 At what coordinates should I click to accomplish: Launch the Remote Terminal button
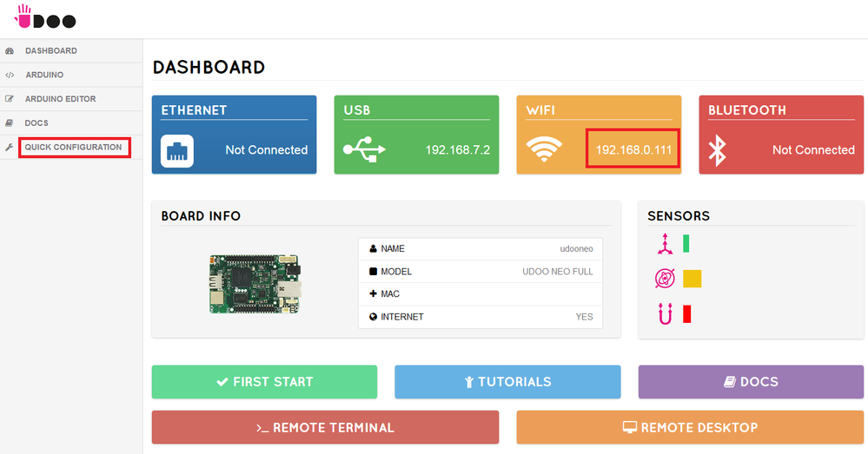click(326, 427)
